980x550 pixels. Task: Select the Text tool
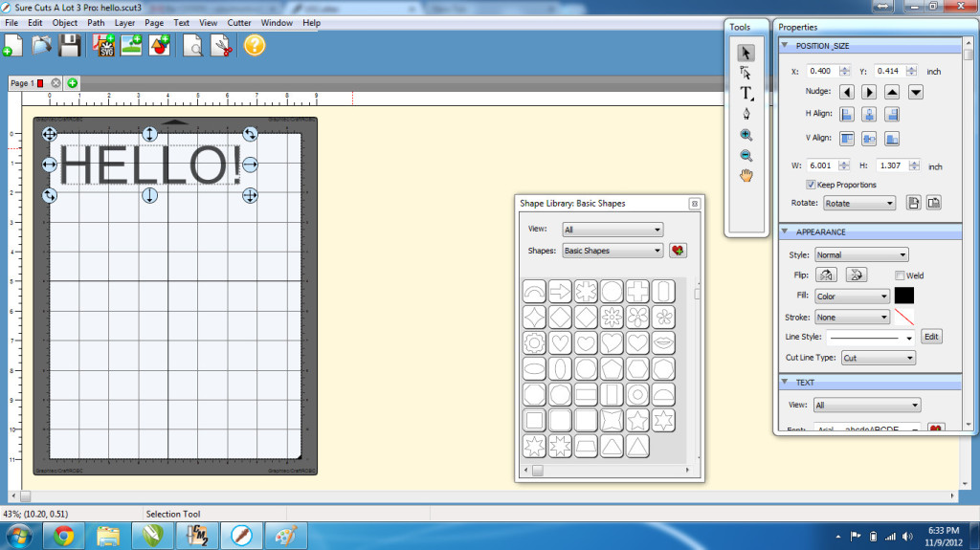(x=746, y=94)
